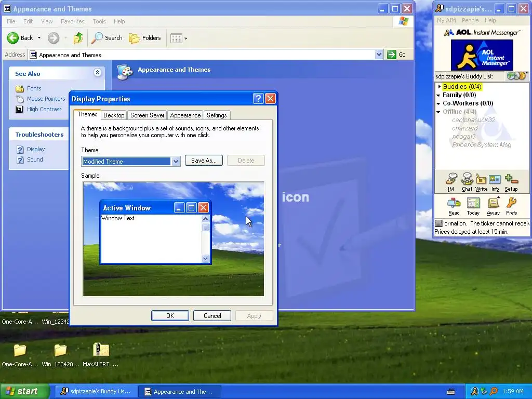Switch to the Settings tab
Screen dimensions: 532x399
[217, 115]
